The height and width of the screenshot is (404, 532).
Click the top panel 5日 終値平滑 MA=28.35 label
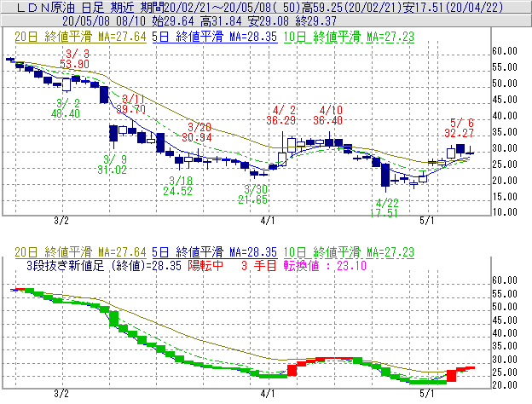[215, 37]
